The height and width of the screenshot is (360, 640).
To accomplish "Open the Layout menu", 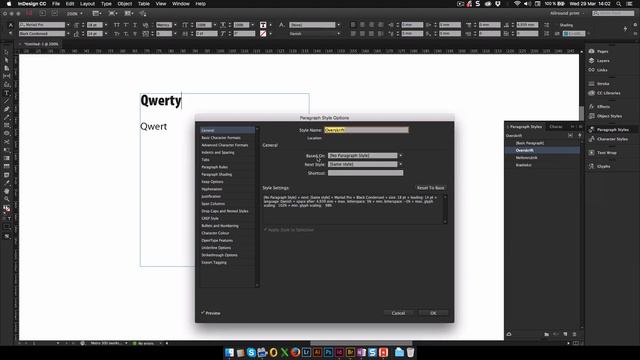I will pyautogui.click(x=87, y=4).
